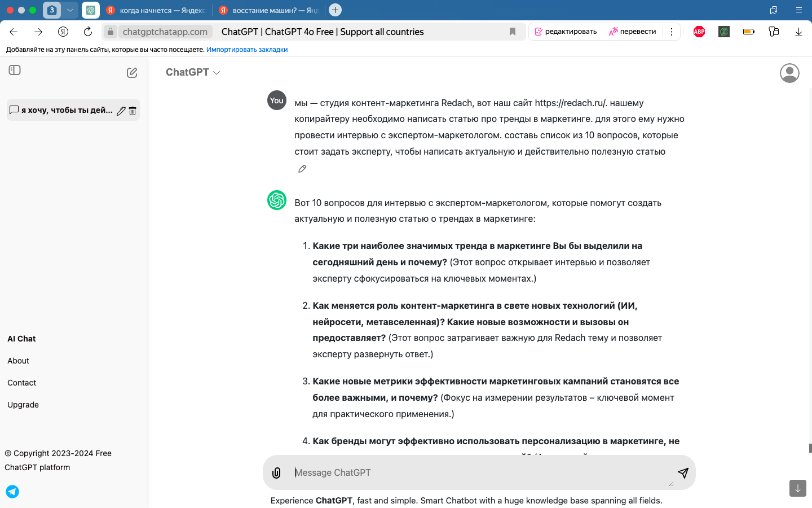Click the copyright 'Free ChatGPT platform' text
Screen dimensions: 812x508
(58, 460)
